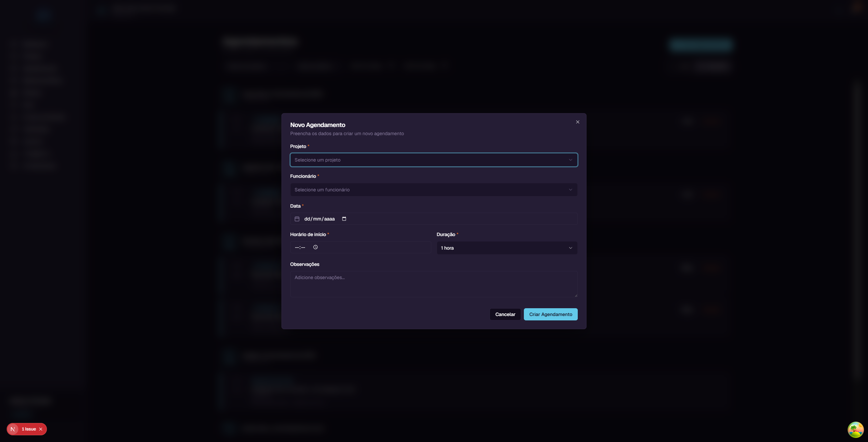Click the resize handle of the Observações textarea
The width and height of the screenshot is (868, 442).
pos(576,295)
